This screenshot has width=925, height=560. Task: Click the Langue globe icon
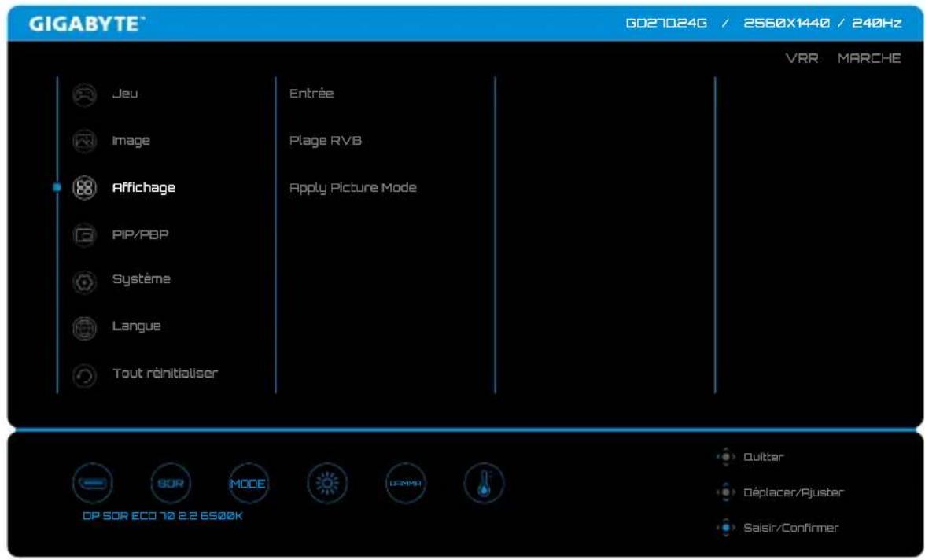click(84, 328)
